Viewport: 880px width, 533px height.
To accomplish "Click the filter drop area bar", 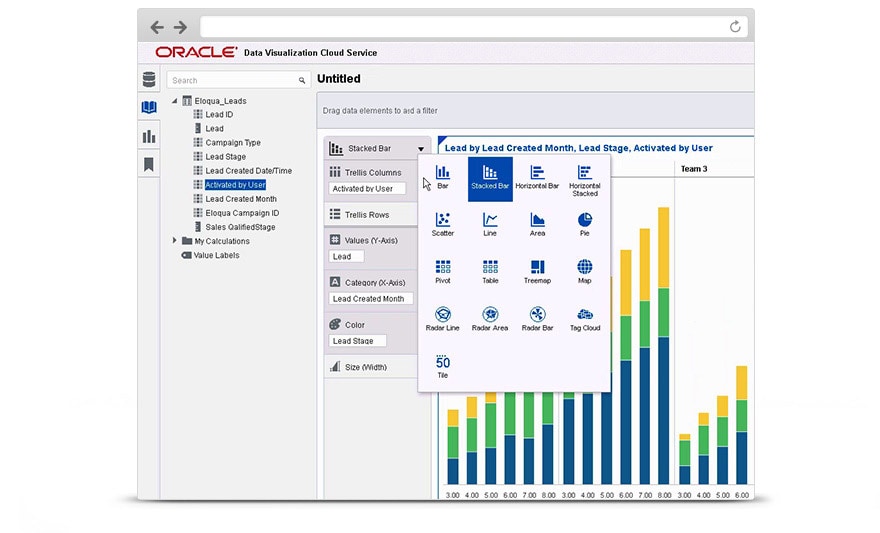I will 535,111.
